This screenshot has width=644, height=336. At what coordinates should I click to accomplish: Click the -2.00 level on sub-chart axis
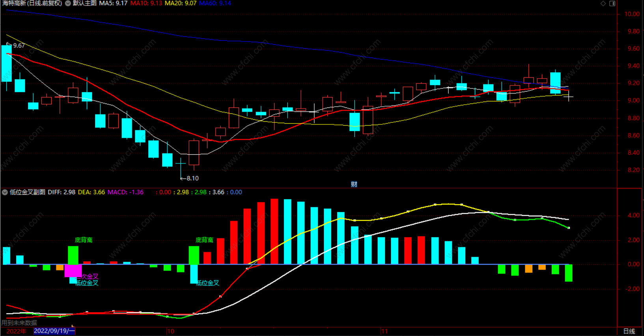632,289
